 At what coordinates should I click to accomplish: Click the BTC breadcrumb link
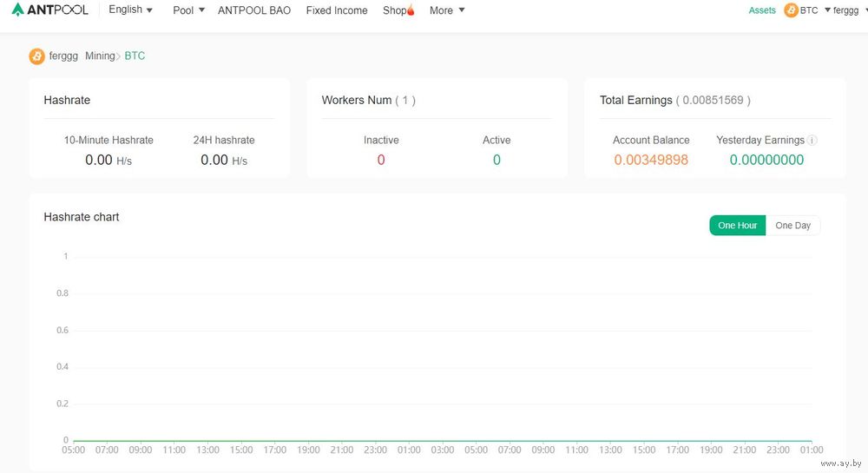click(135, 56)
